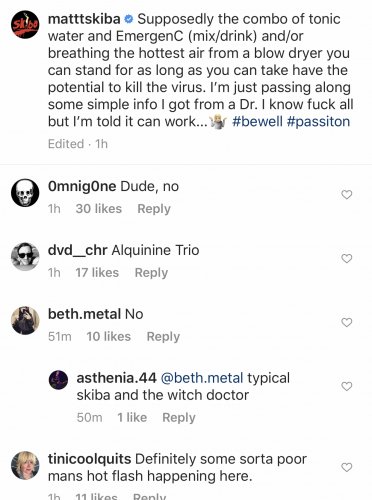Heart the tinicoolquits hot flash comment
Screen dimensions: 372x500
pos(347,467)
